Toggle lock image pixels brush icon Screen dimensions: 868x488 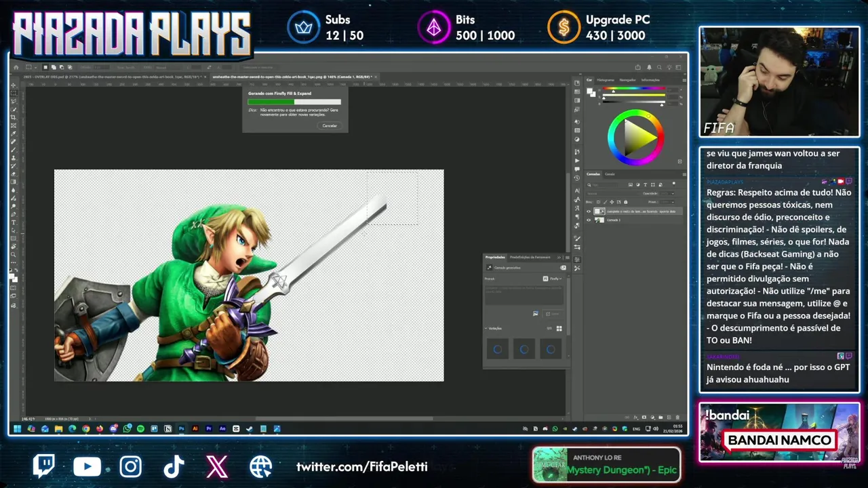606,202
